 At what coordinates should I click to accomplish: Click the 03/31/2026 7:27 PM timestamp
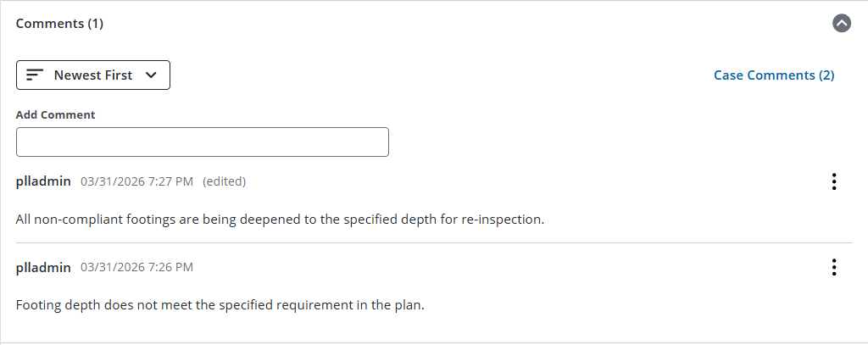click(136, 181)
